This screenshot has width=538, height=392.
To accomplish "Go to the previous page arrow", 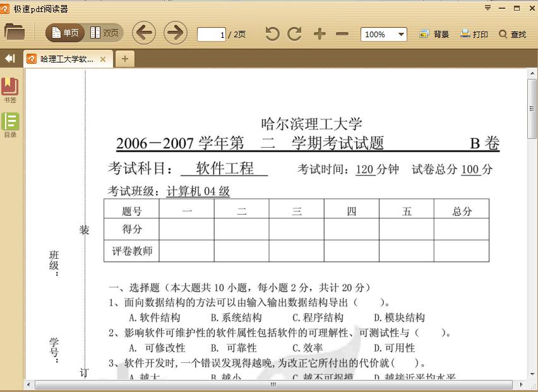I will coord(144,33).
